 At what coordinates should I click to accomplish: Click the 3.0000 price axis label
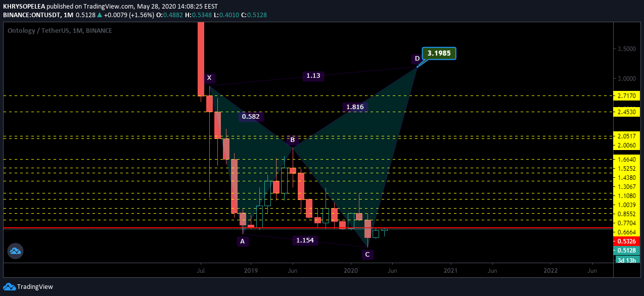tap(627, 78)
